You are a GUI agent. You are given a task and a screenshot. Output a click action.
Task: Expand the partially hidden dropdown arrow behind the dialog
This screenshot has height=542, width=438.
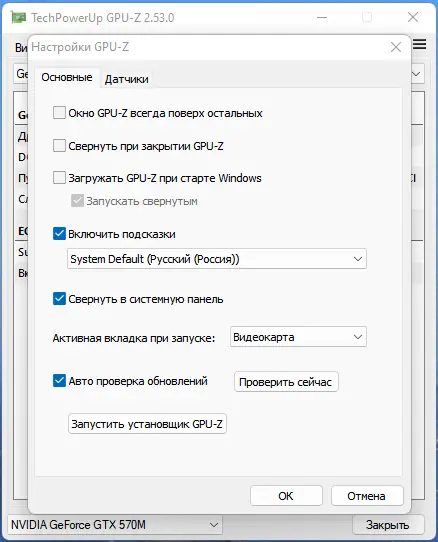417,74
